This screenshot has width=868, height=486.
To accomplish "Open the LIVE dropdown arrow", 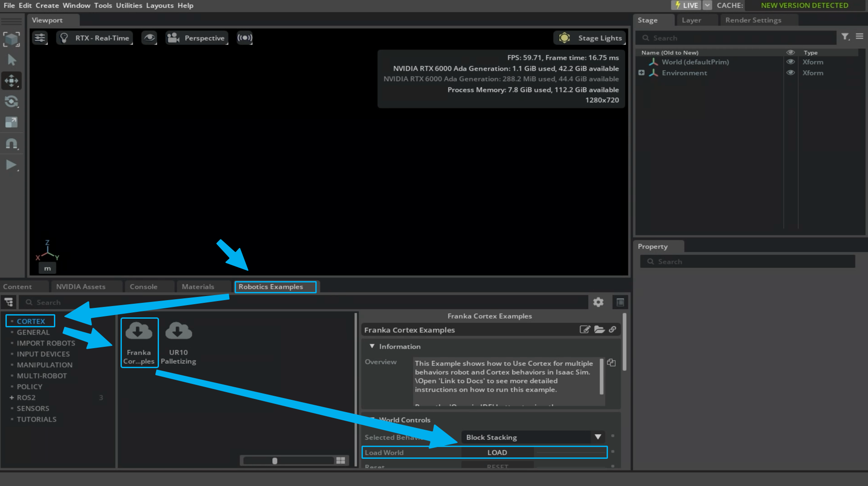I will [x=707, y=5].
